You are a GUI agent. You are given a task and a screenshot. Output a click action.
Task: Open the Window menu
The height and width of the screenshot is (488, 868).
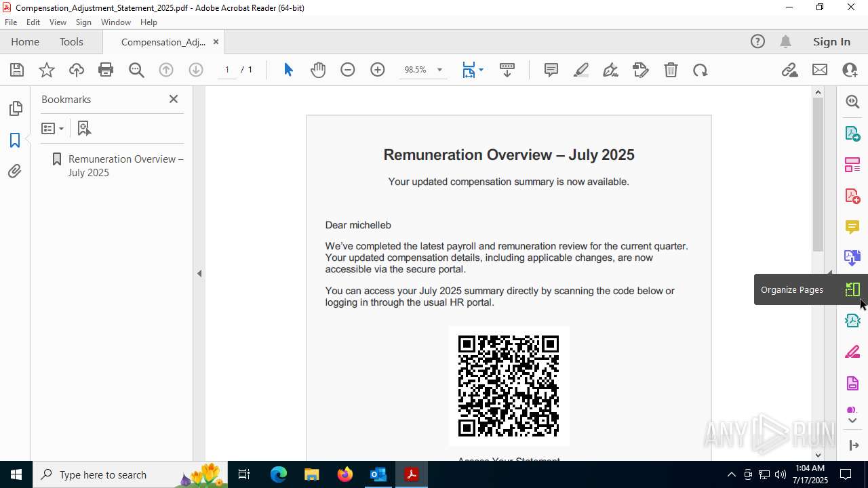pyautogui.click(x=116, y=22)
